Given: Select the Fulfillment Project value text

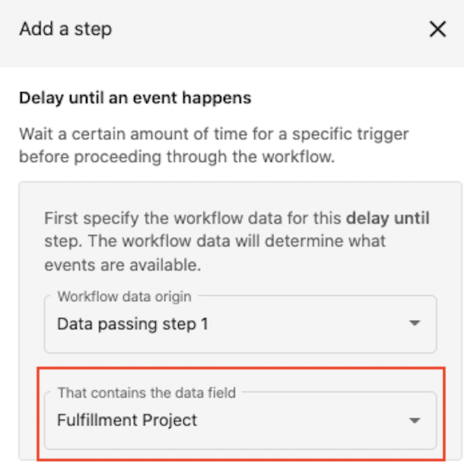Looking at the screenshot, I should [127, 420].
